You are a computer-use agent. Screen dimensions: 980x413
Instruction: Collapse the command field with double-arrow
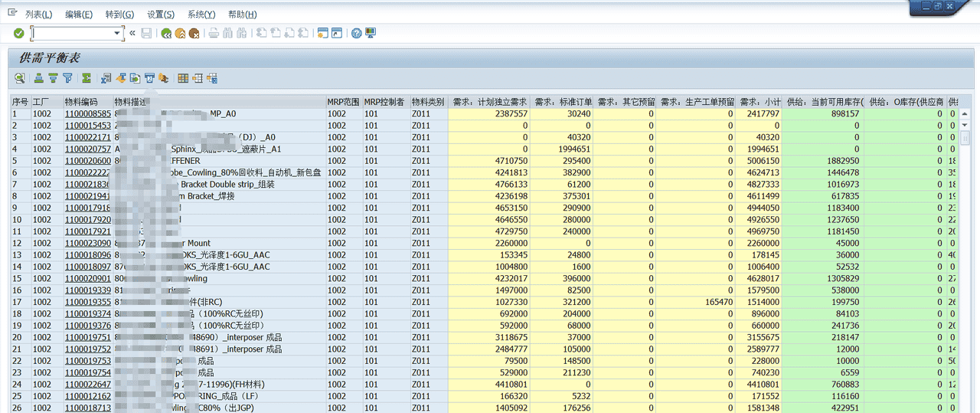click(x=132, y=33)
